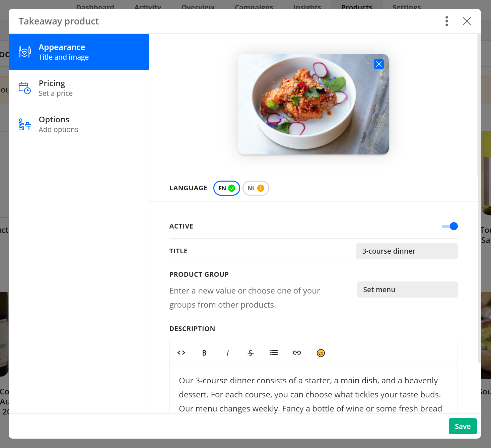Toggle code view in description editor
The height and width of the screenshot is (448, 491).
181,353
